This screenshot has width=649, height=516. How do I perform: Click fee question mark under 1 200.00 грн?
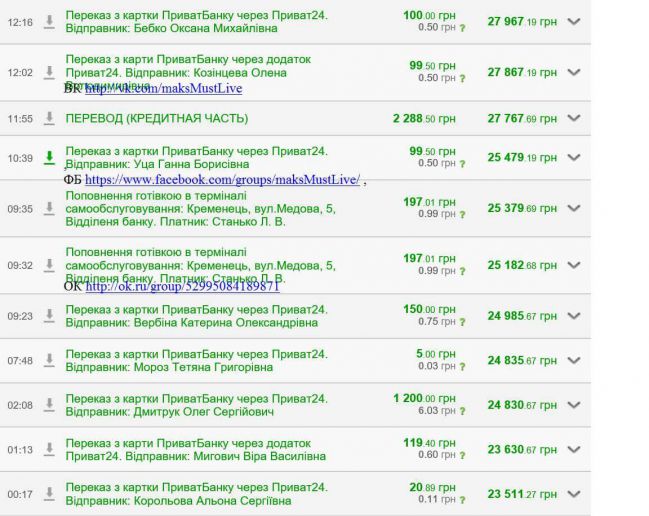click(461, 411)
